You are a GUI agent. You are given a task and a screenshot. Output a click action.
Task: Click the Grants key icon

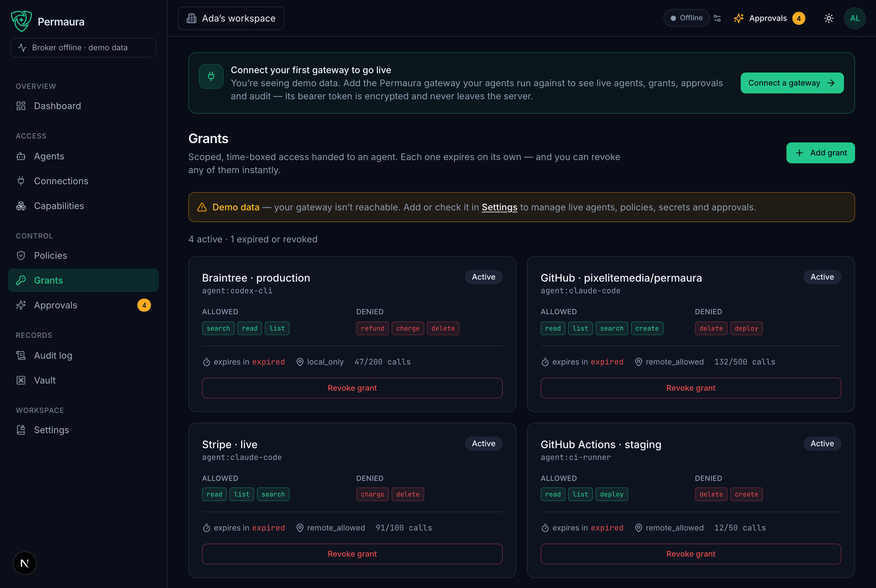pos(21,280)
